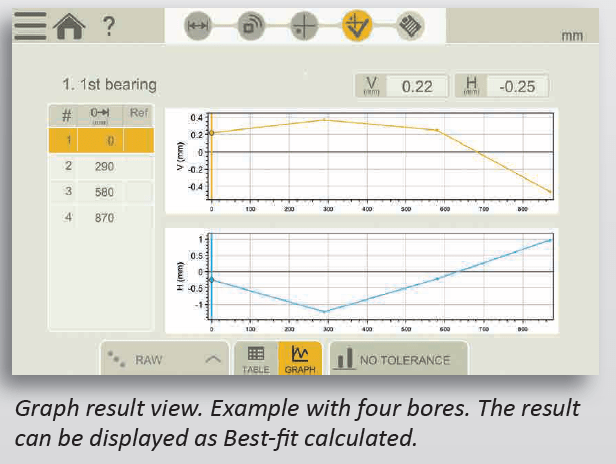Image resolution: width=616 pixels, height=464 pixels.
Task: Select the crosshair measurement step icon
Action: coord(302,27)
